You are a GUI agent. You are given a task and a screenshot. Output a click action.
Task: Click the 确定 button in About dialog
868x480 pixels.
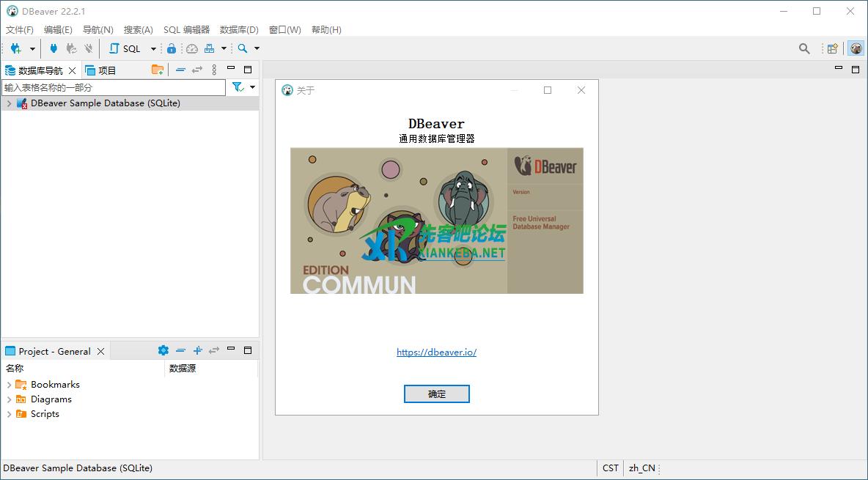pos(436,394)
